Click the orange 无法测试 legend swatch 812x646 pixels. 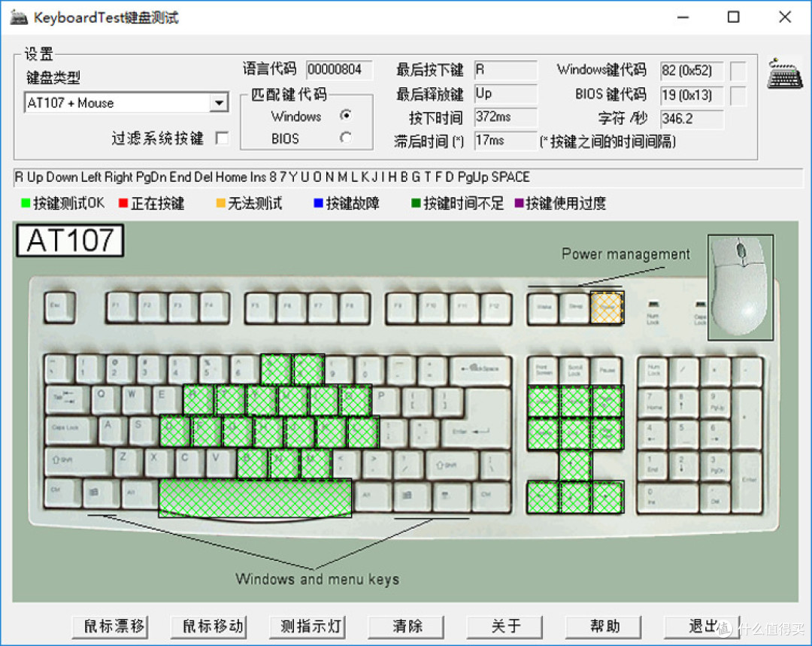(220, 203)
